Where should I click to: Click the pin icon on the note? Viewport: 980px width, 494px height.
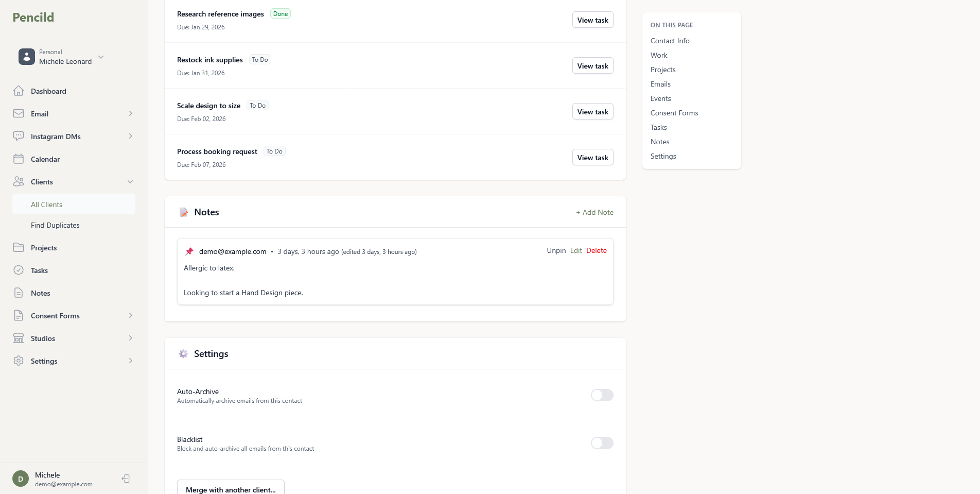[x=189, y=251]
